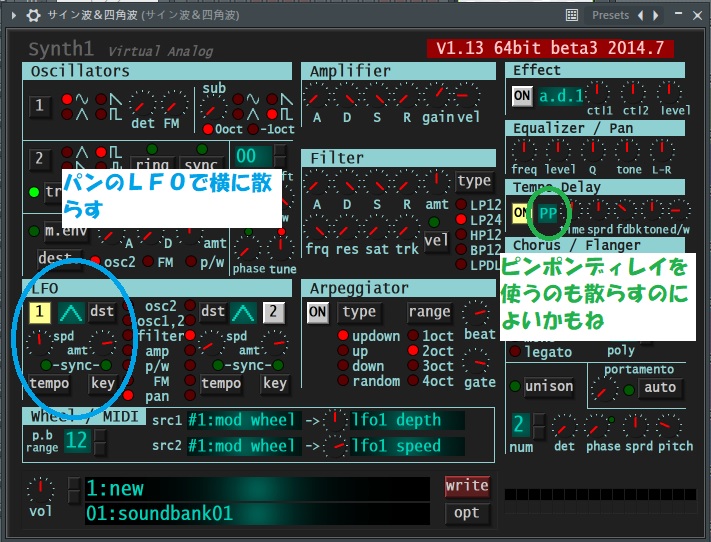Click the oscillator 2 button
The height and width of the screenshot is (542, 711).
39,159
